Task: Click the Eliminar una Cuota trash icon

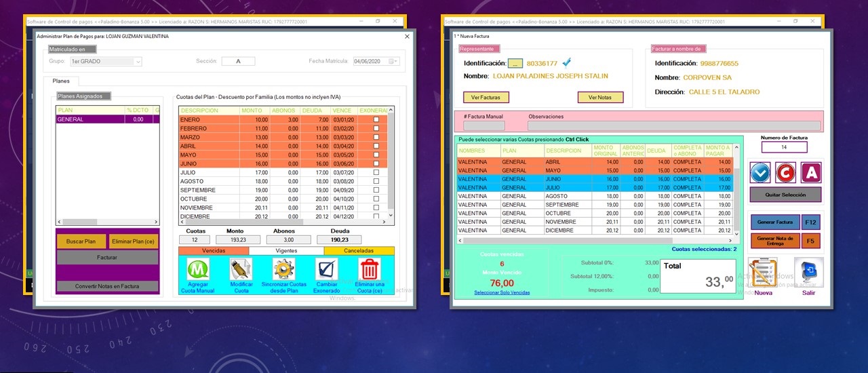Action: 370,269
